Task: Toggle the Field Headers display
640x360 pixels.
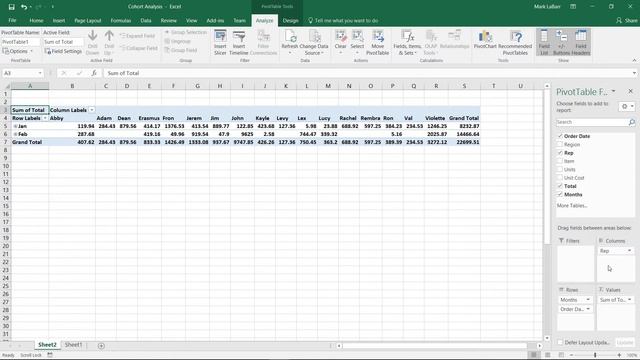Action: (581, 42)
